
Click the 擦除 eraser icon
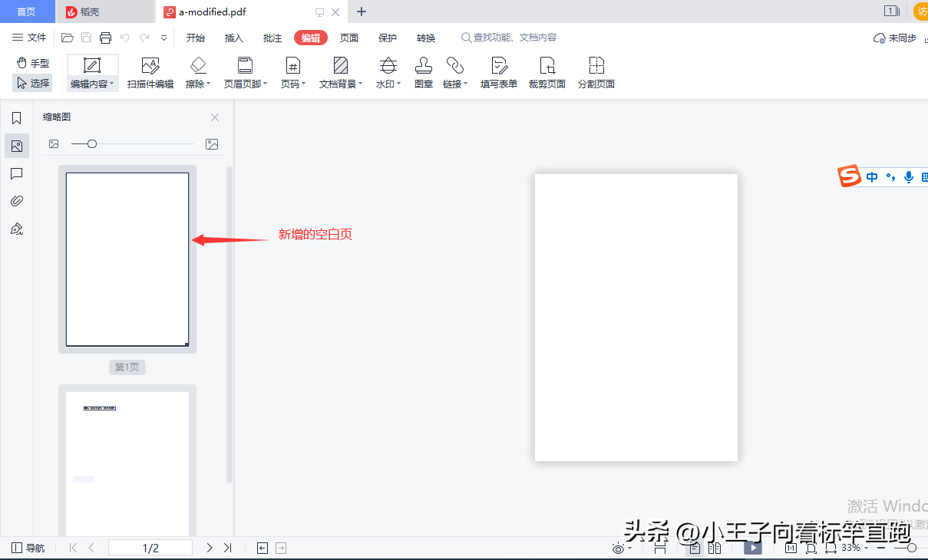tap(198, 65)
